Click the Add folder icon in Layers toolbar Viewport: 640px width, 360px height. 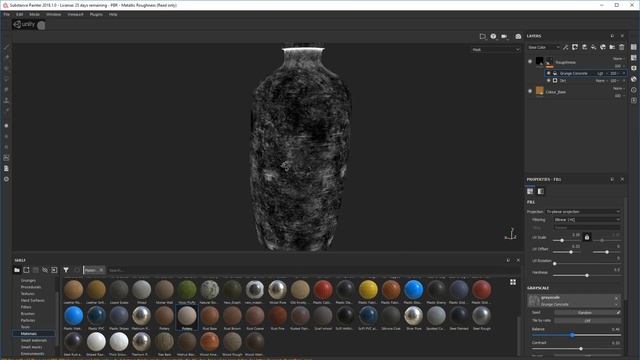click(x=612, y=47)
